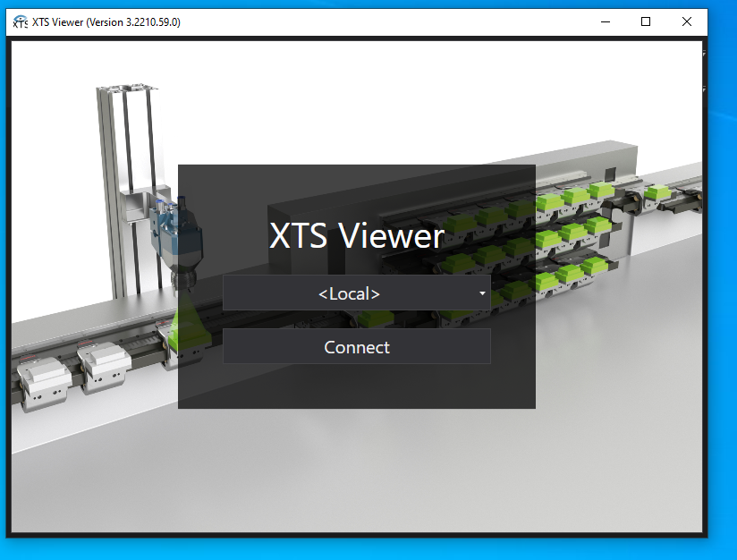Click the window title 'XTS Viewer (Version 3.2210.59.0)'

(x=106, y=22)
